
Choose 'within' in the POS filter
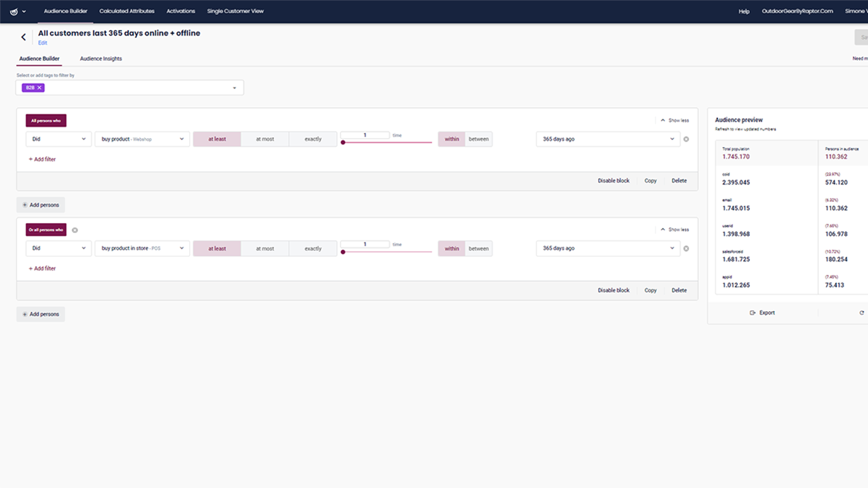pos(452,249)
